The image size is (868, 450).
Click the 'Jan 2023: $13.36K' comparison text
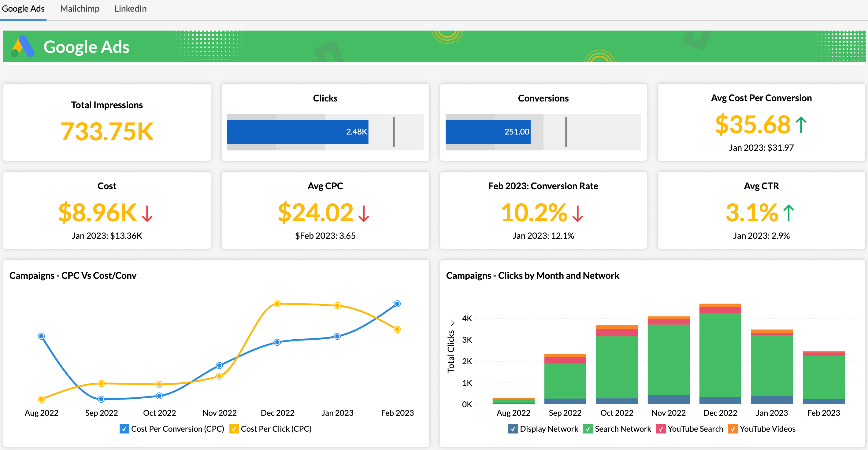pos(107,235)
